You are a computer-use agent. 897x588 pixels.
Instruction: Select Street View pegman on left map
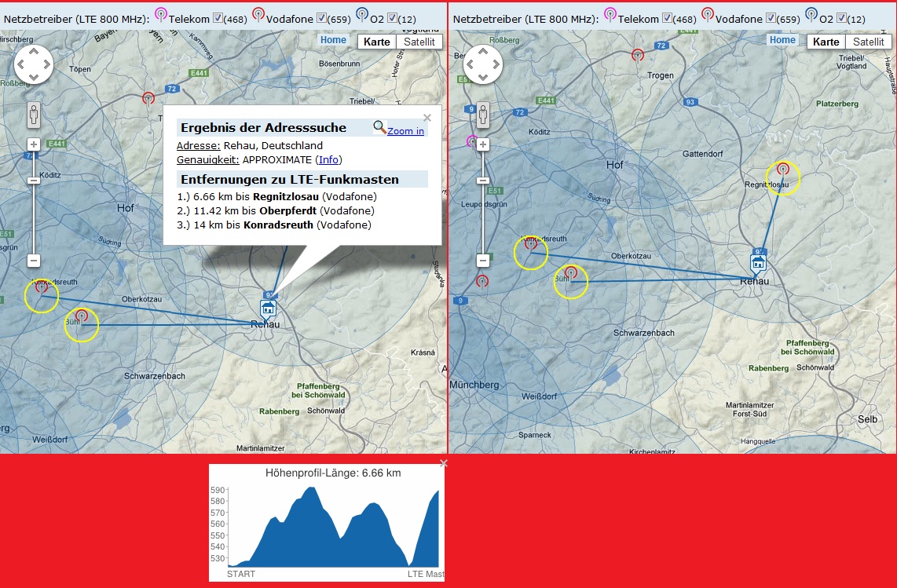click(34, 115)
